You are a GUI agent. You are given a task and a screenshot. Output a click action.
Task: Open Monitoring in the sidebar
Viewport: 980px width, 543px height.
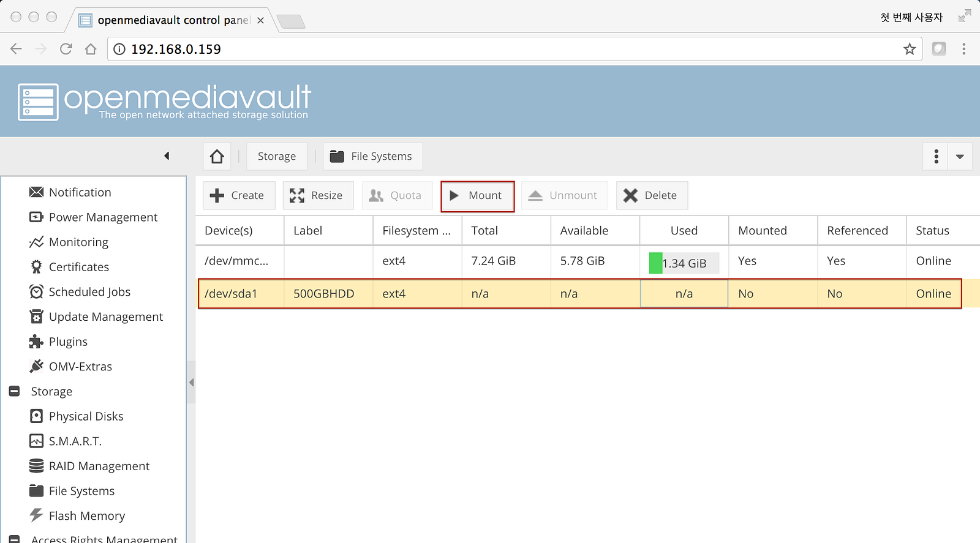click(69, 242)
